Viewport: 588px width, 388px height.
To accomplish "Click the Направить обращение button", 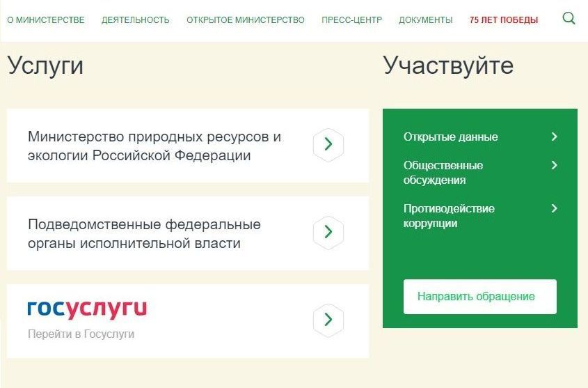I will [x=480, y=297].
